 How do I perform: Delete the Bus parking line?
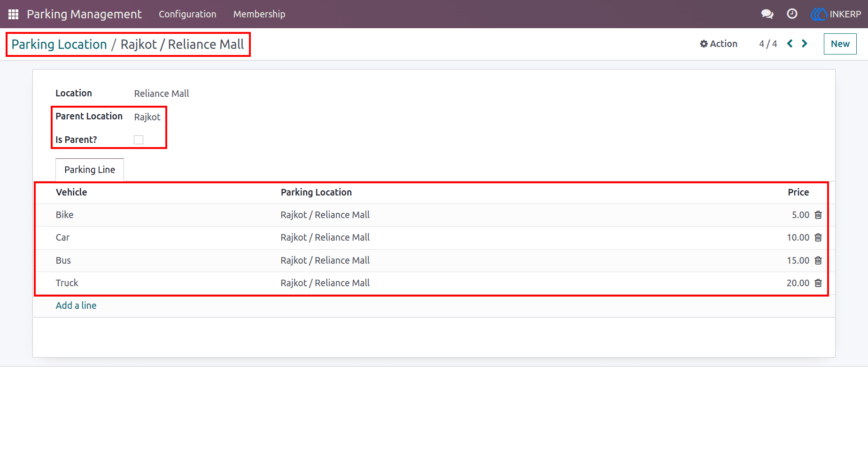coord(818,260)
